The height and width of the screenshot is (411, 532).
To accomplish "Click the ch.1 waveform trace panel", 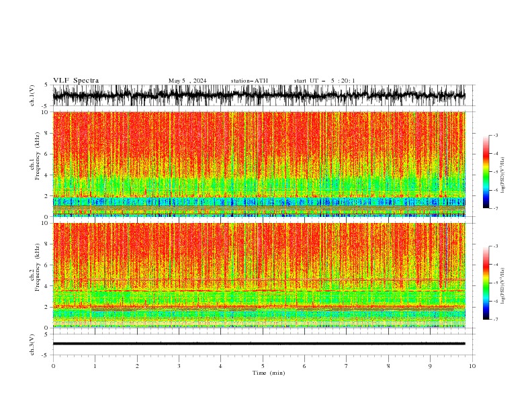I will tap(259, 95).
